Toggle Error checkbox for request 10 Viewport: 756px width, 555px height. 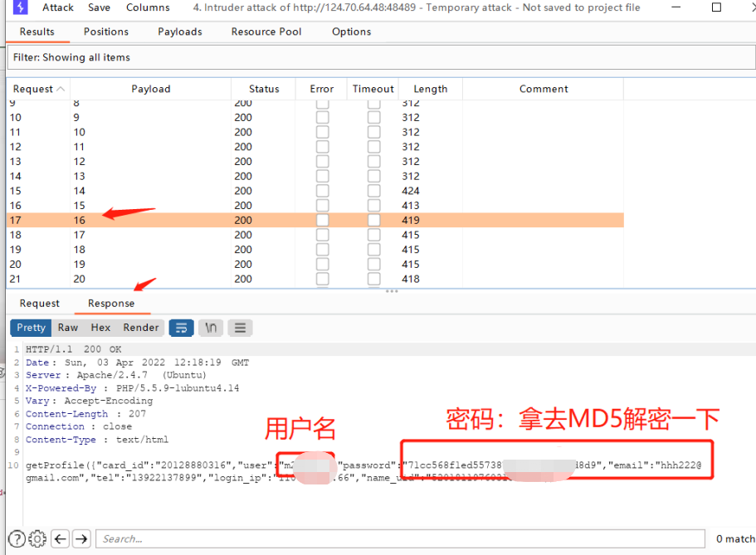tap(323, 118)
